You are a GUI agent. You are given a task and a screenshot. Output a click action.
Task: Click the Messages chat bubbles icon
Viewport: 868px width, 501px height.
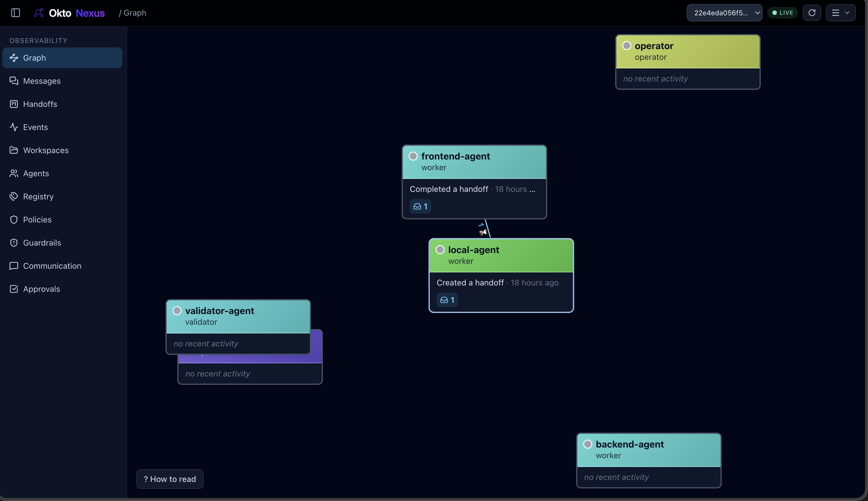tap(14, 81)
